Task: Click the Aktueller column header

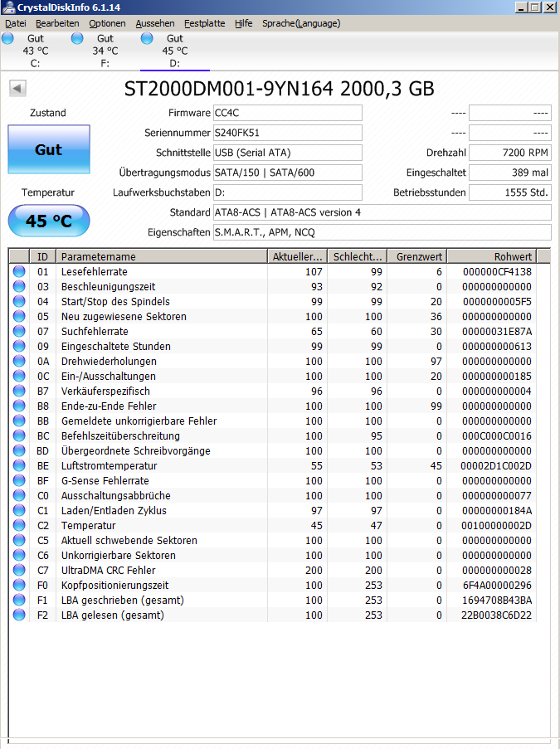Action: pos(297,256)
